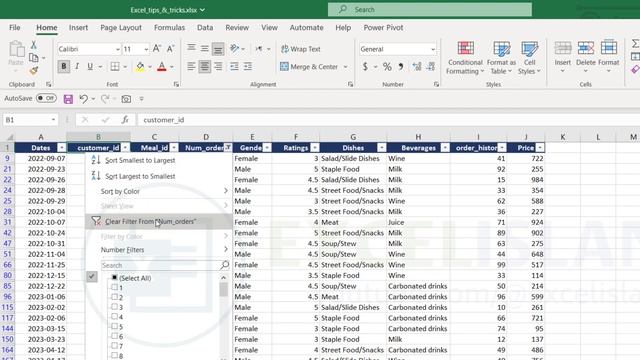
Task: Check filter value 6
Action: 115,336
